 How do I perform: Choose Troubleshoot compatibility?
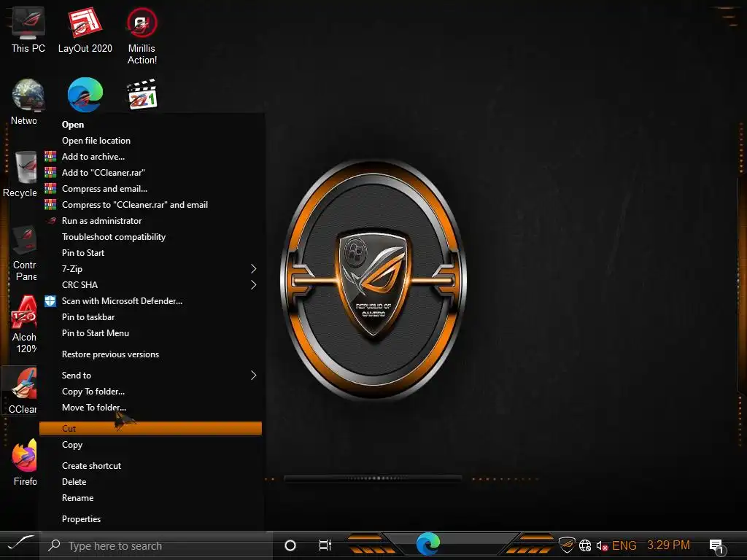coord(150,237)
